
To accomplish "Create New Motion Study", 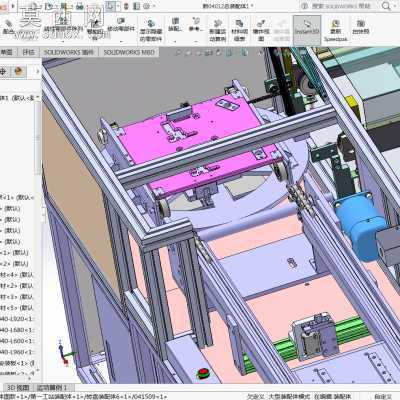I will click(x=217, y=30).
